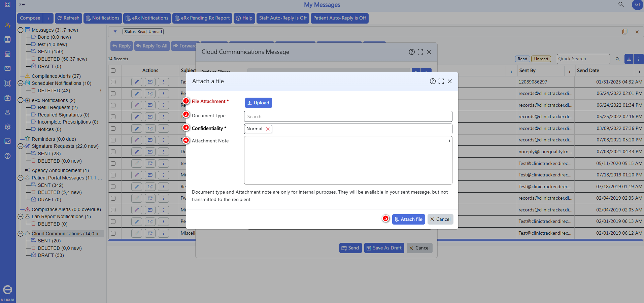Open the filter funnel icon

pyautogui.click(x=115, y=32)
